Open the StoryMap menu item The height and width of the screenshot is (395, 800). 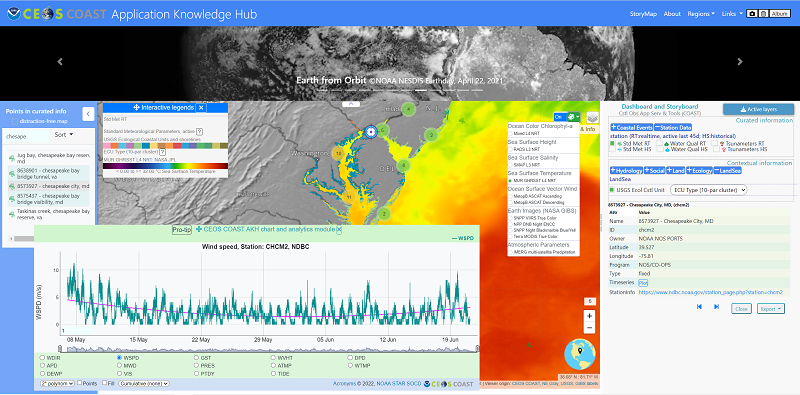644,14
